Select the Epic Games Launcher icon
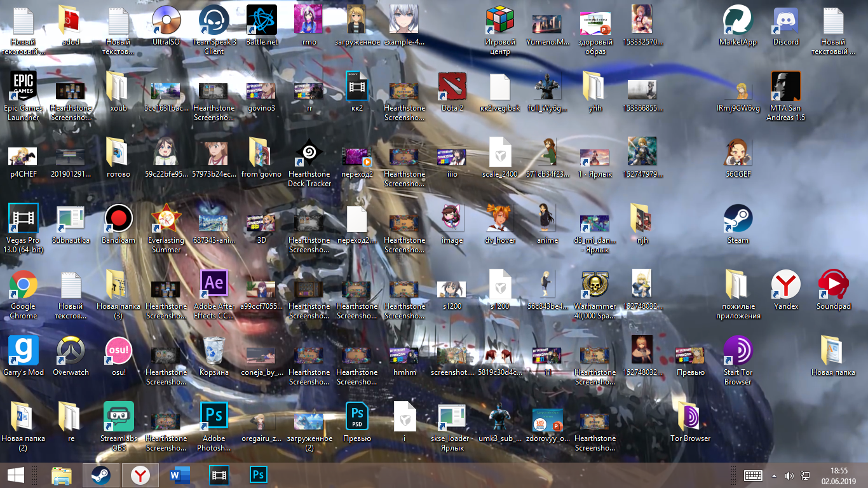 point(24,87)
